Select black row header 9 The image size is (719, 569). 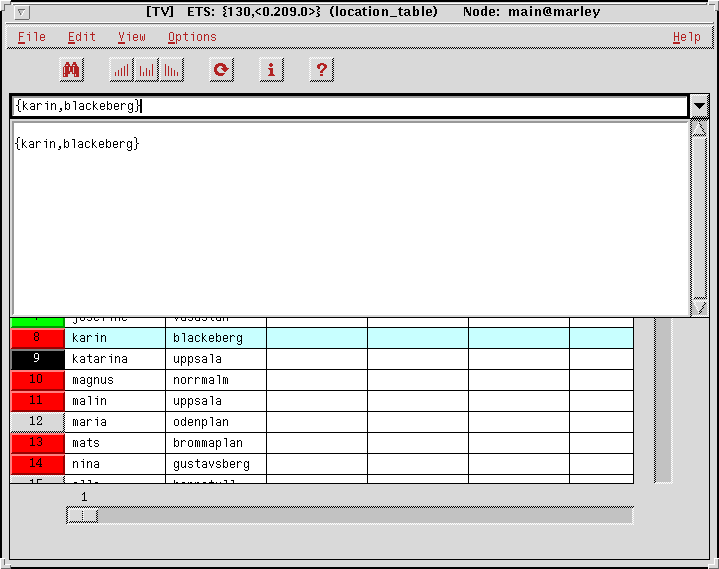[37, 359]
